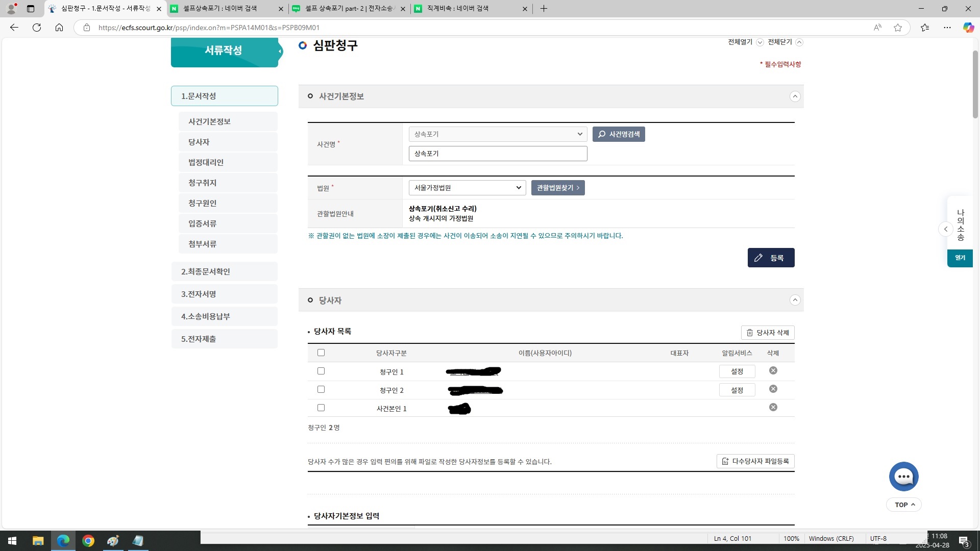This screenshot has height=551, width=980.
Task: Click the 등록 pencil button
Action: click(x=759, y=258)
